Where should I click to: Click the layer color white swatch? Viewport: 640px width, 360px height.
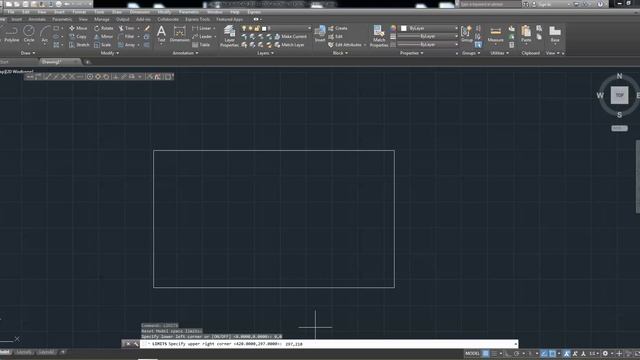tap(264, 28)
